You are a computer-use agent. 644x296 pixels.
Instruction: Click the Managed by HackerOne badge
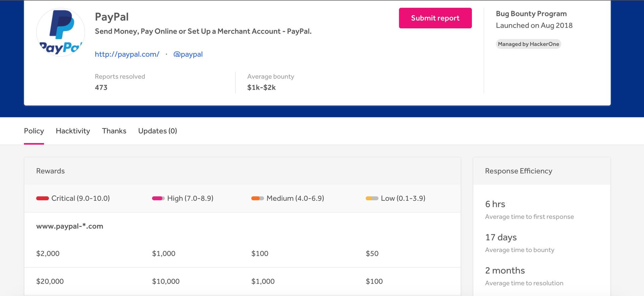click(528, 44)
